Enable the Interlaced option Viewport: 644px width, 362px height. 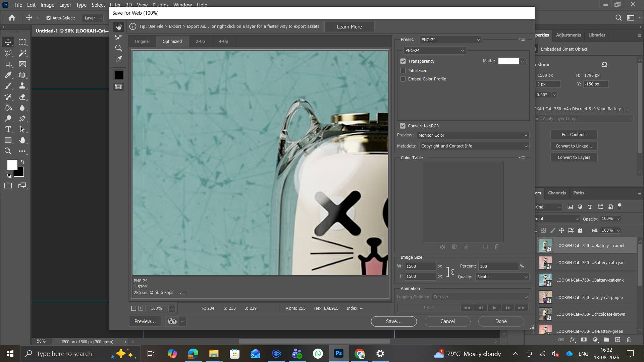(x=403, y=71)
